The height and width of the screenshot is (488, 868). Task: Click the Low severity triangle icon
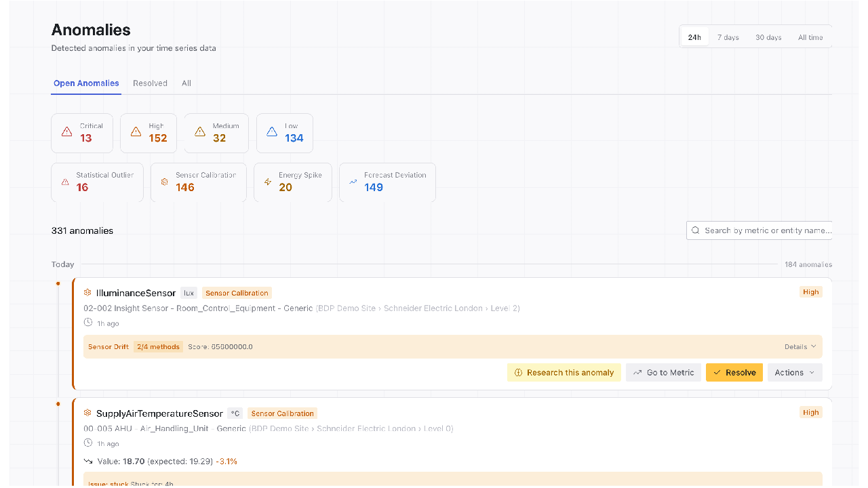click(x=272, y=132)
